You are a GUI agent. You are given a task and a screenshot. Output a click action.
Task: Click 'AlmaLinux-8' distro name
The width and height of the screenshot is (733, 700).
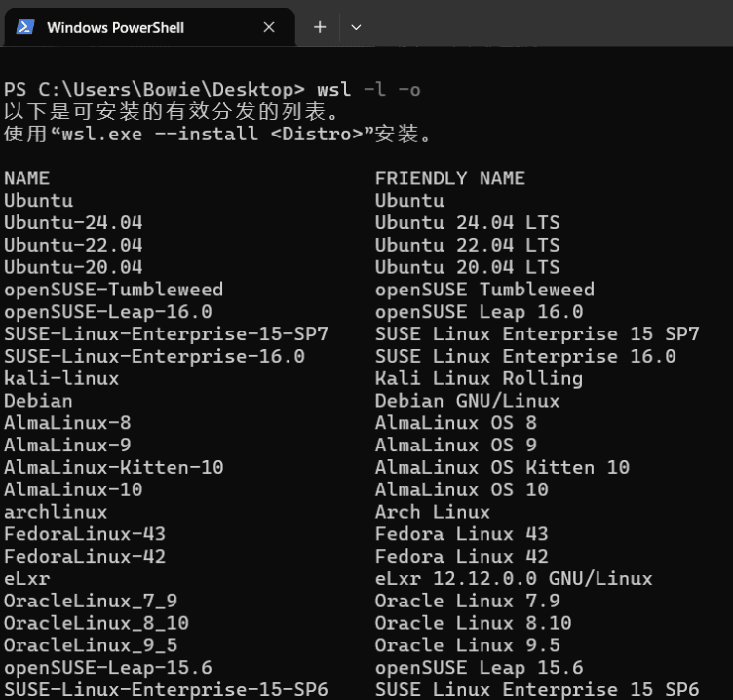67,423
